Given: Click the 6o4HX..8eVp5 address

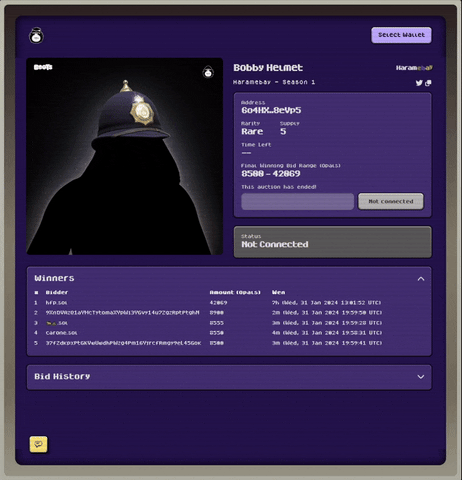Looking at the screenshot, I should 271,110.
